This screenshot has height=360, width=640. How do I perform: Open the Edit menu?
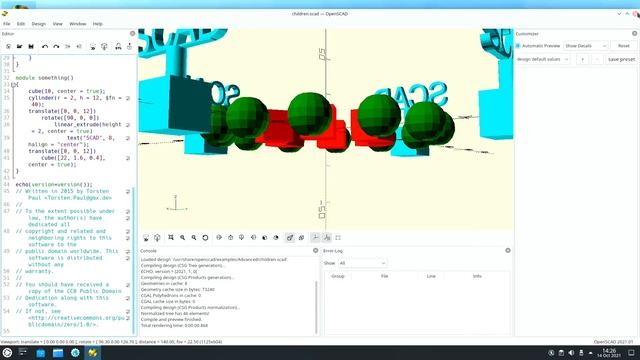[x=21, y=24]
